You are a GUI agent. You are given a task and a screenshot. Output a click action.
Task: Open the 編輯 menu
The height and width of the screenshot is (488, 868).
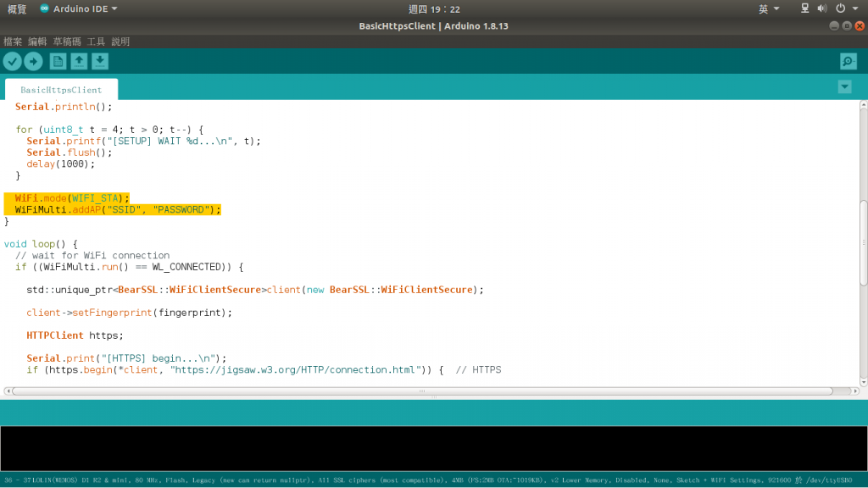pos(37,42)
